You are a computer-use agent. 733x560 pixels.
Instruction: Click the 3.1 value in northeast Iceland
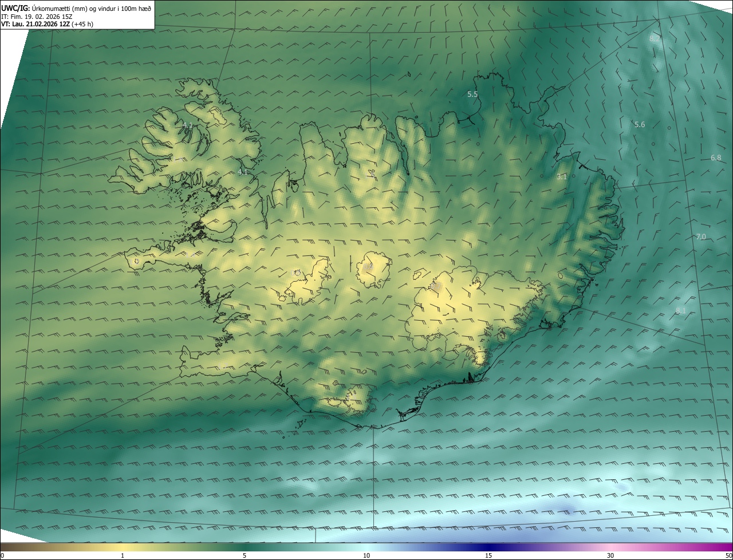point(561,178)
